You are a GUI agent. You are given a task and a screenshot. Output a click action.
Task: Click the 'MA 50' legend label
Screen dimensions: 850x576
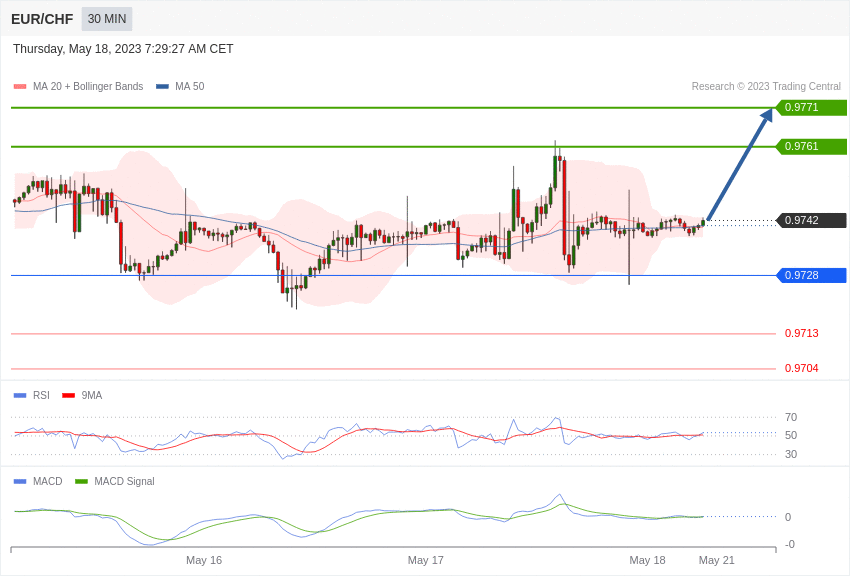[x=190, y=86]
